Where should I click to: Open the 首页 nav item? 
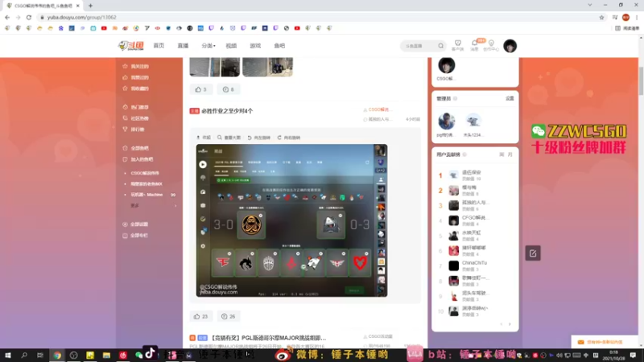tap(159, 46)
